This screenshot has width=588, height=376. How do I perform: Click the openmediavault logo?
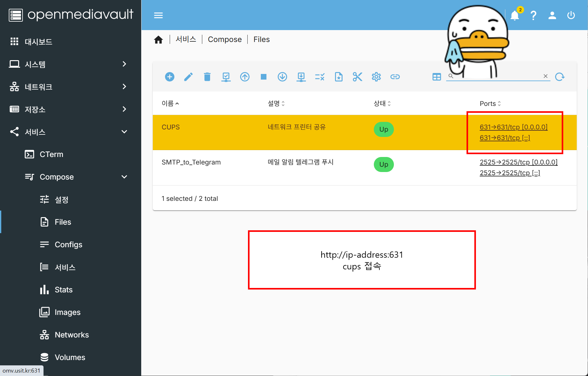tap(71, 15)
